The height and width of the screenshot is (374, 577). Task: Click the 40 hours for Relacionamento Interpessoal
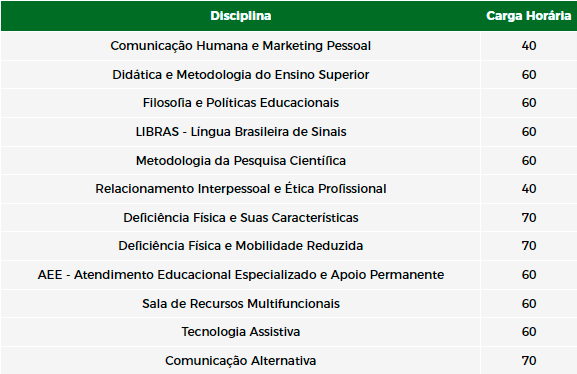[x=529, y=189]
